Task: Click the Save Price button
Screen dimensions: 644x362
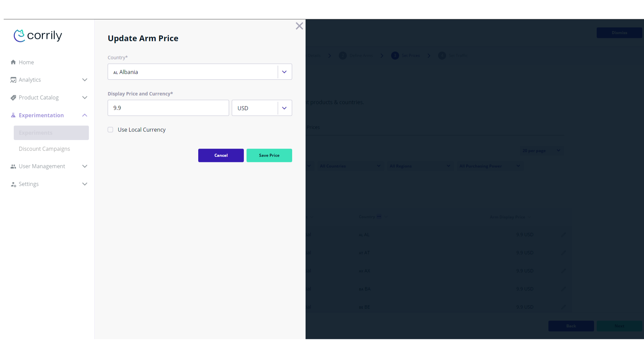Action: 269,156
